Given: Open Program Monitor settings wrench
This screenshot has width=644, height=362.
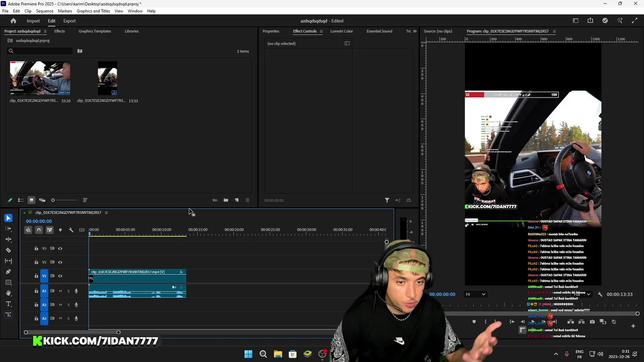Looking at the screenshot, I should (600, 294).
